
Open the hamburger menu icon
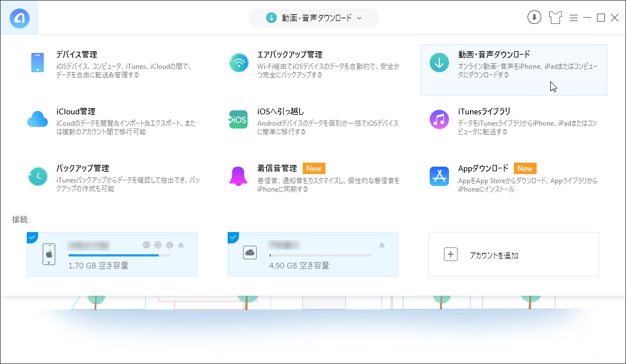click(x=573, y=18)
